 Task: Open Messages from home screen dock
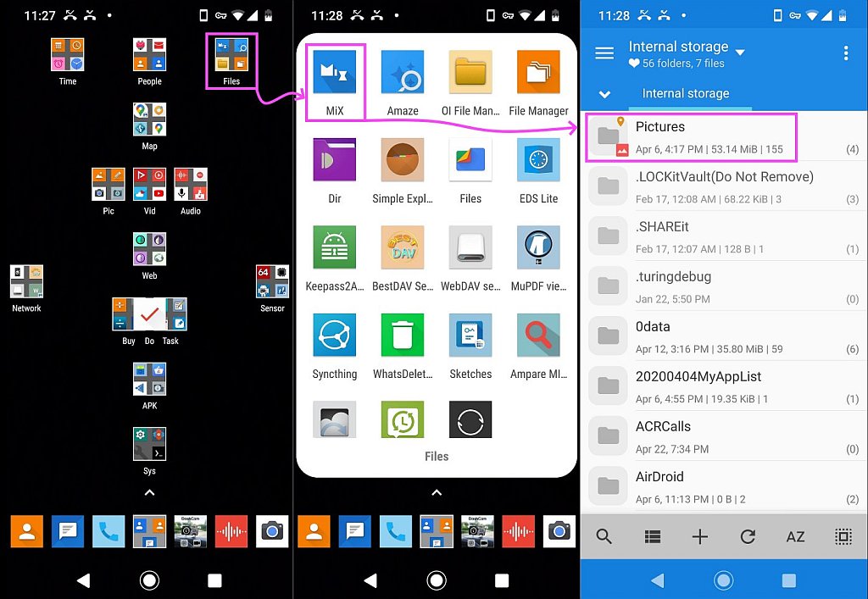[68, 531]
